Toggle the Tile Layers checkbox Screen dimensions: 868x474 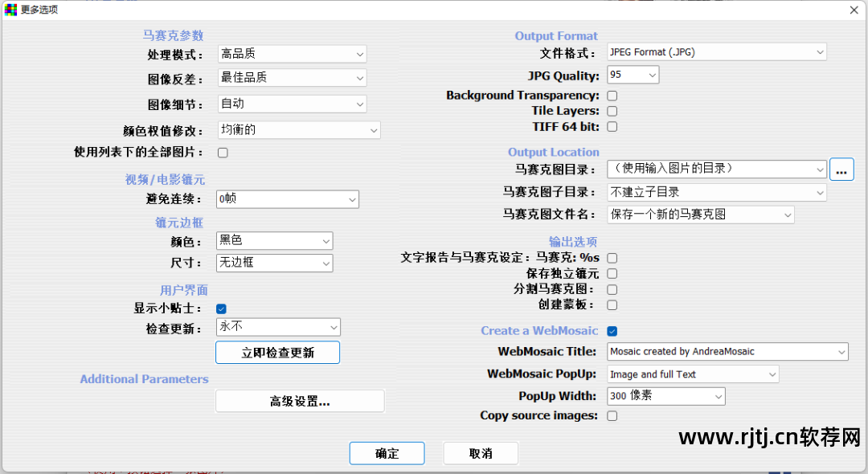(x=612, y=111)
